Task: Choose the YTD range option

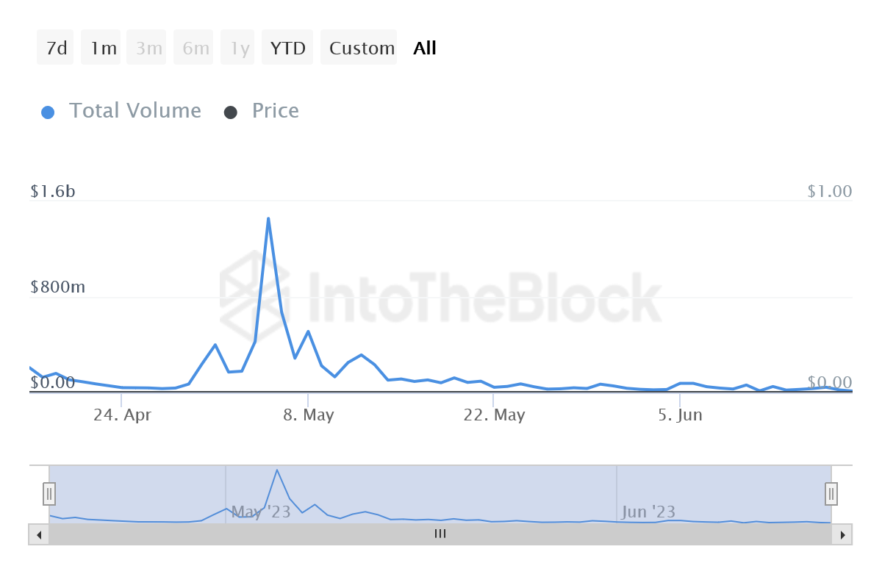Action: tap(287, 48)
